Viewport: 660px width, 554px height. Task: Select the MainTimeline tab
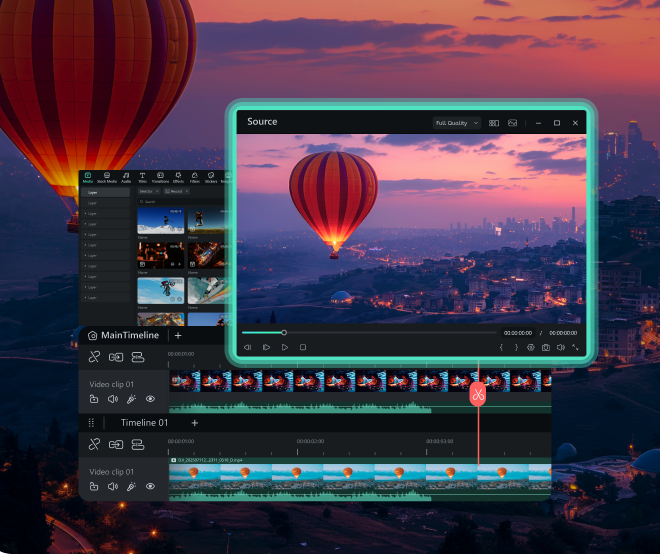point(130,335)
